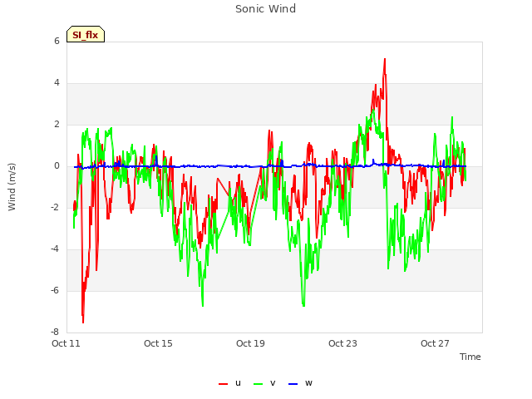Click the Sonic Wind chart title

[x=266, y=9]
